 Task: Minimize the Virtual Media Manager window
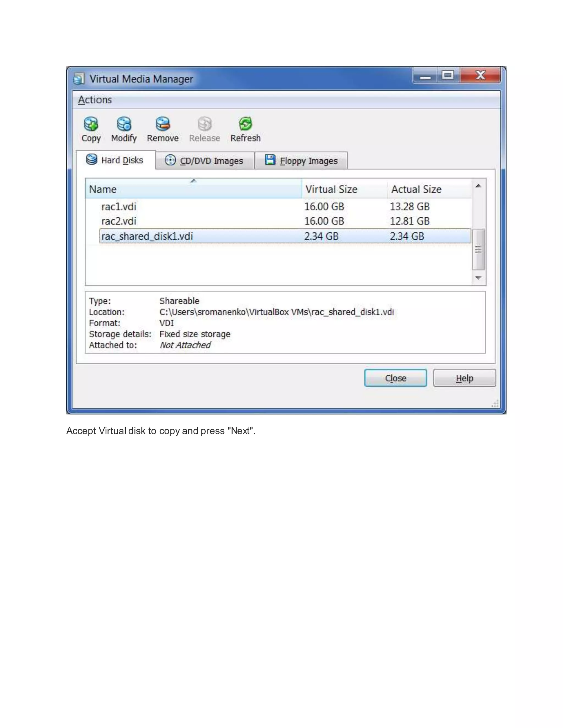click(x=425, y=75)
